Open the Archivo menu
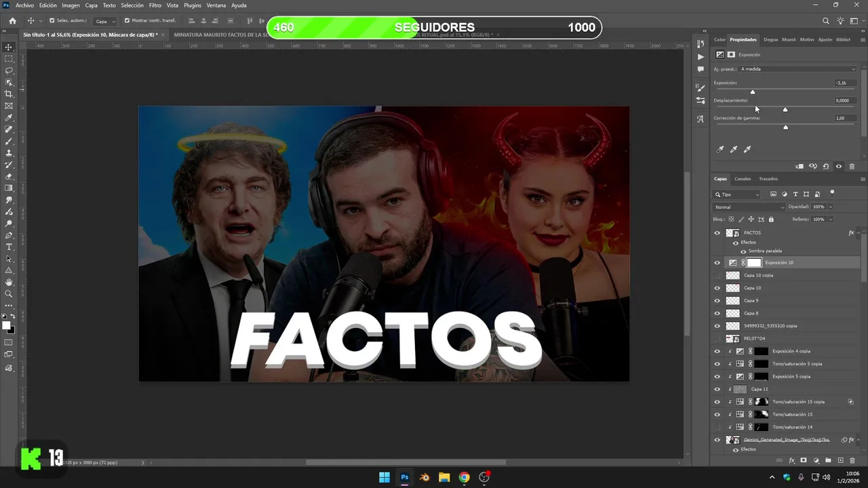The width and height of the screenshot is (868, 488). point(24,5)
